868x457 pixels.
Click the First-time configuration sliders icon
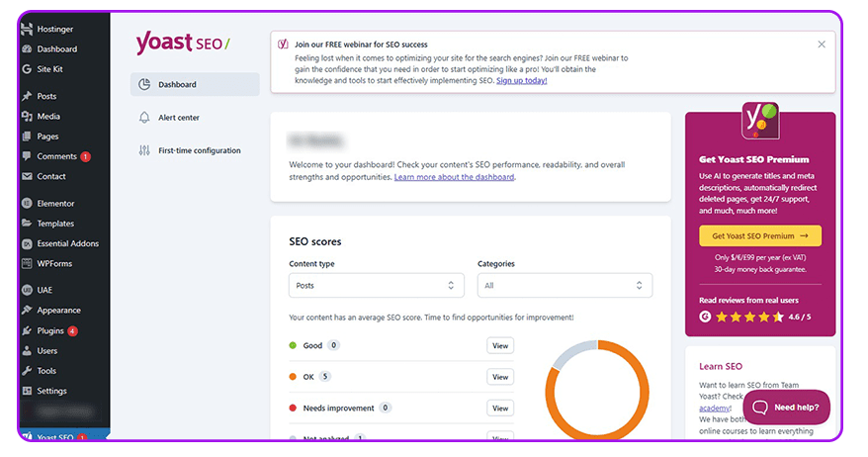(x=144, y=150)
